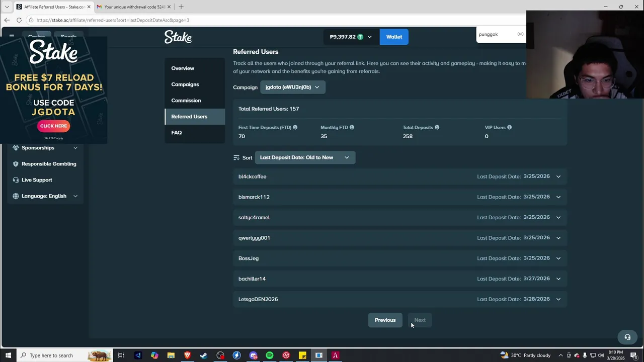Click the Tether currency icon beside the balance

[x=360, y=37]
